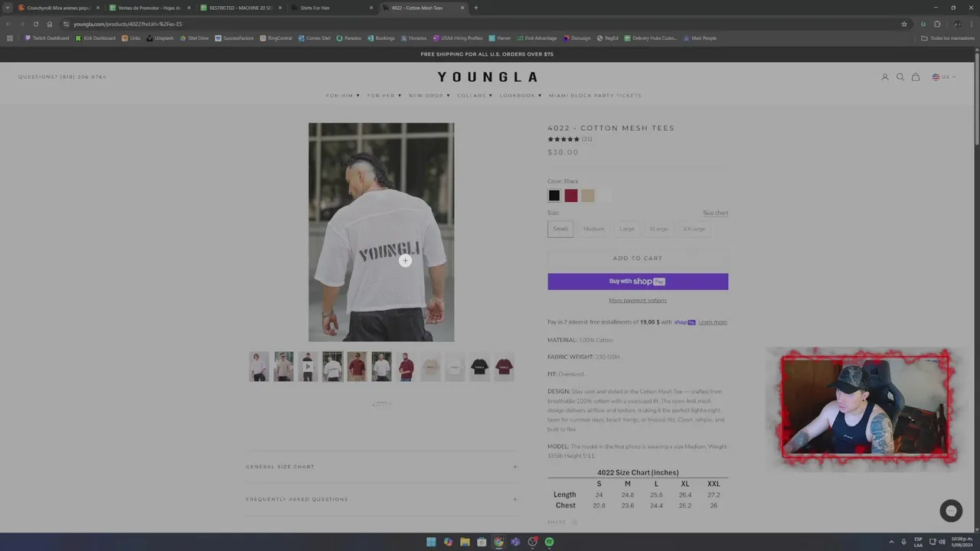Click Buy with Shop Pay button
This screenshot has width=980, height=551.
pyautogui.click(x=638, y=282)
